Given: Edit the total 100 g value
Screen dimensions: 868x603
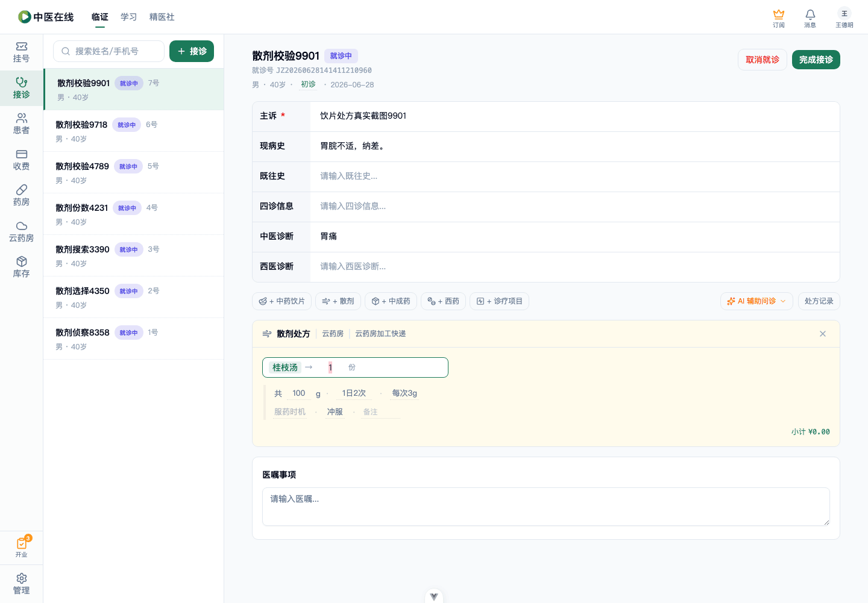Looking at the screenshot, I should (299, 393).
